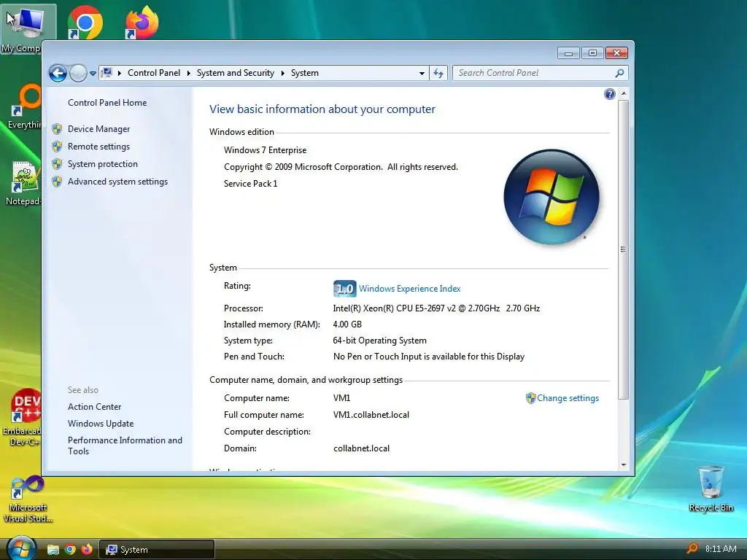Viewport: 747px width, 560px height.
Task: Minimize the System window
Action: [568, 52]
